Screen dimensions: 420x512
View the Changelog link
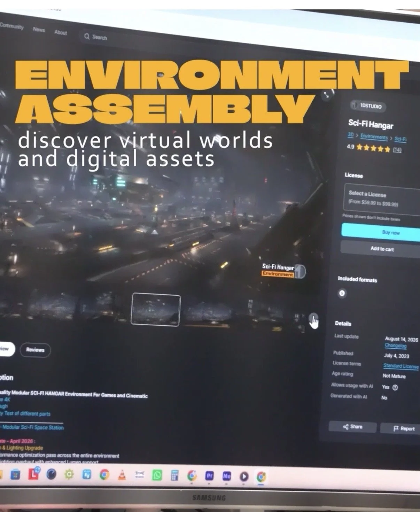pos(395,346)
